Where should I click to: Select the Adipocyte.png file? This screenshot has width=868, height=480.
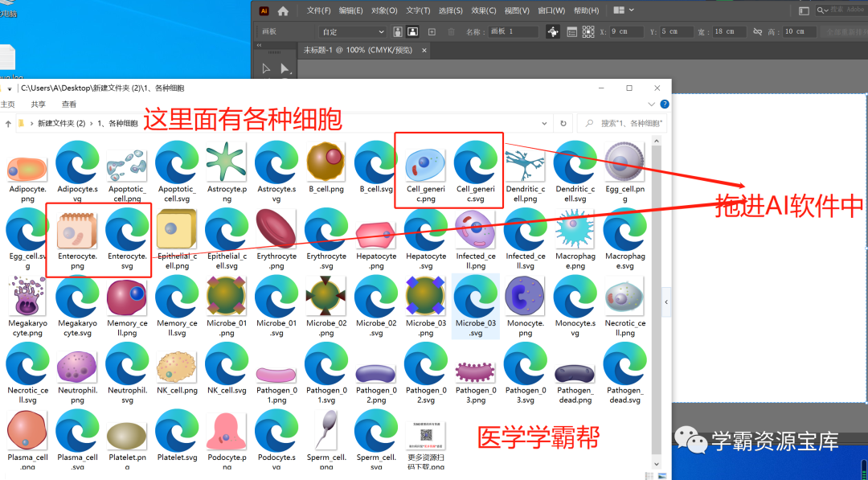coord(27,173)
